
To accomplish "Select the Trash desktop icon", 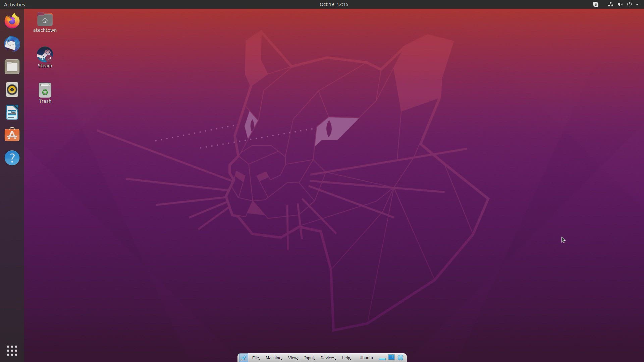I will (45, 93).
